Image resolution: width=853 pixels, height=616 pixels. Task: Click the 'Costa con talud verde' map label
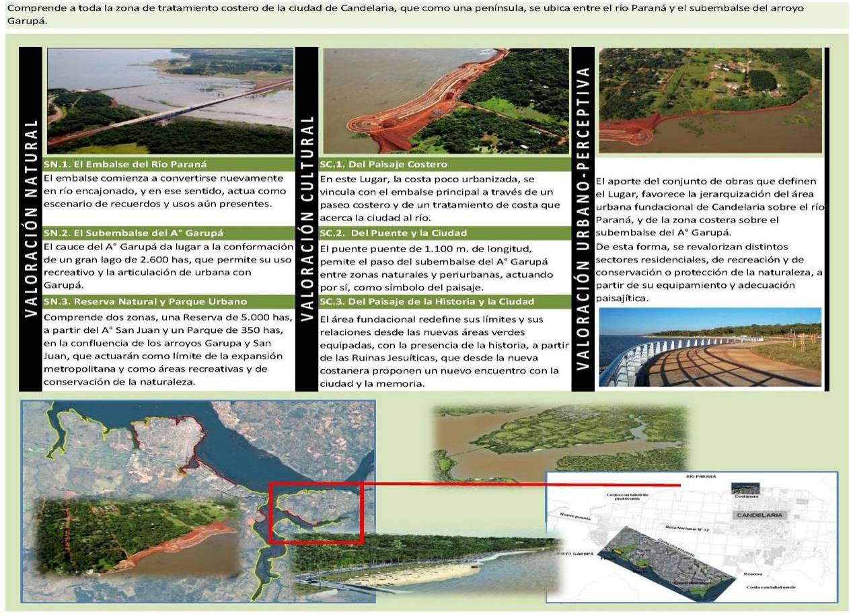(772, 587)
